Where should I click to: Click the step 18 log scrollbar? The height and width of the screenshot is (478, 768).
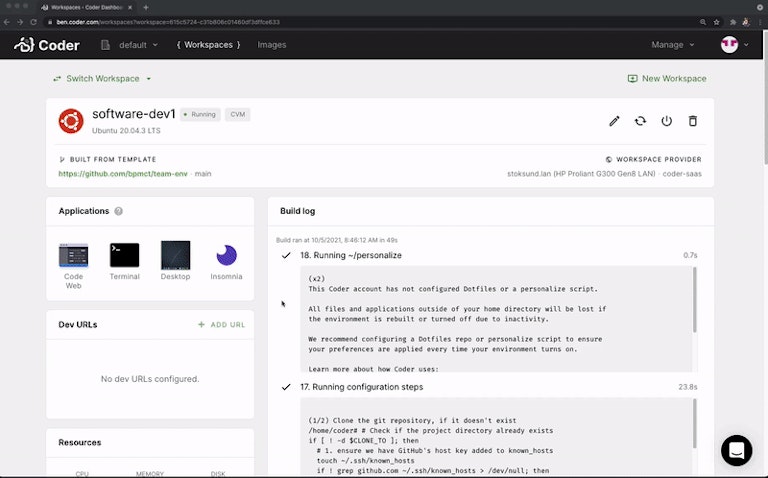pos(695,300)
